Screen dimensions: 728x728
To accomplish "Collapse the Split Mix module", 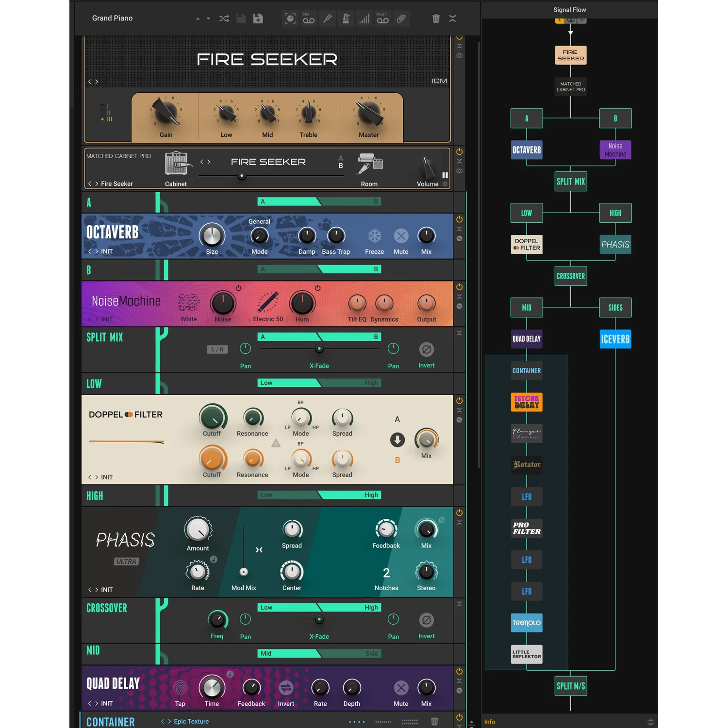I will coord(459,333).
